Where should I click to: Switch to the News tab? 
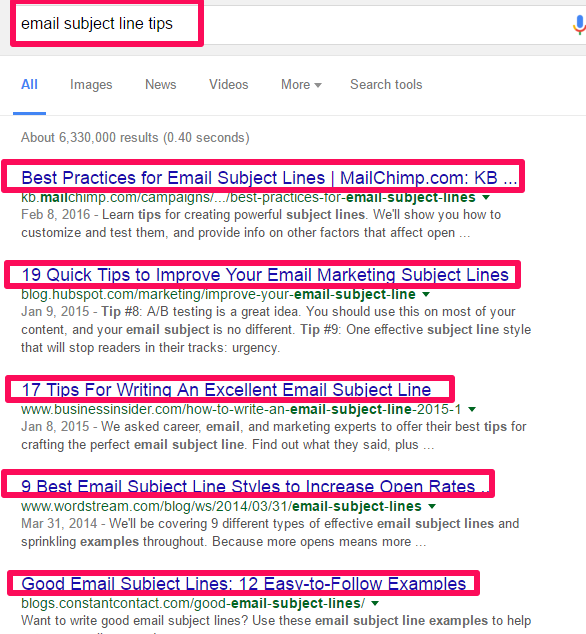[161, 85]
